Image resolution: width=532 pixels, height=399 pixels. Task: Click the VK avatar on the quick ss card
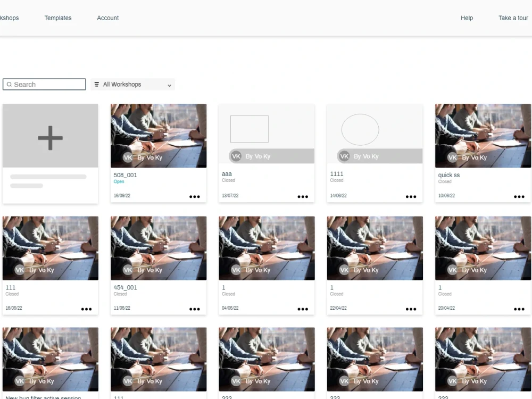pos(452,157)
